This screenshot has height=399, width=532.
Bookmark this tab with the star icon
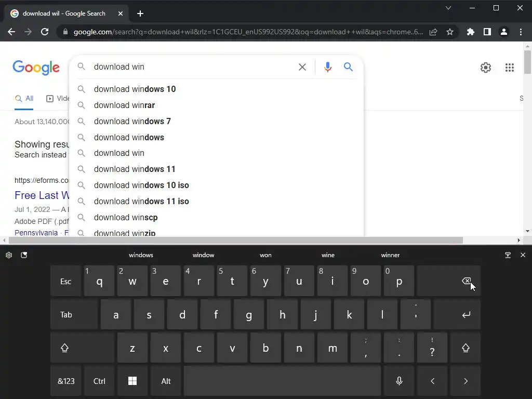(450, 32)
